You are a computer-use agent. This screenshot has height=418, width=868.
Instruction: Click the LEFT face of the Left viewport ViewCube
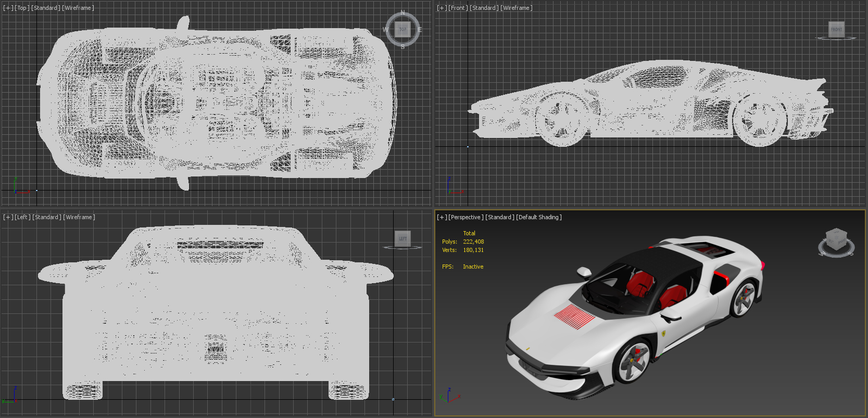tap(402, 238)
